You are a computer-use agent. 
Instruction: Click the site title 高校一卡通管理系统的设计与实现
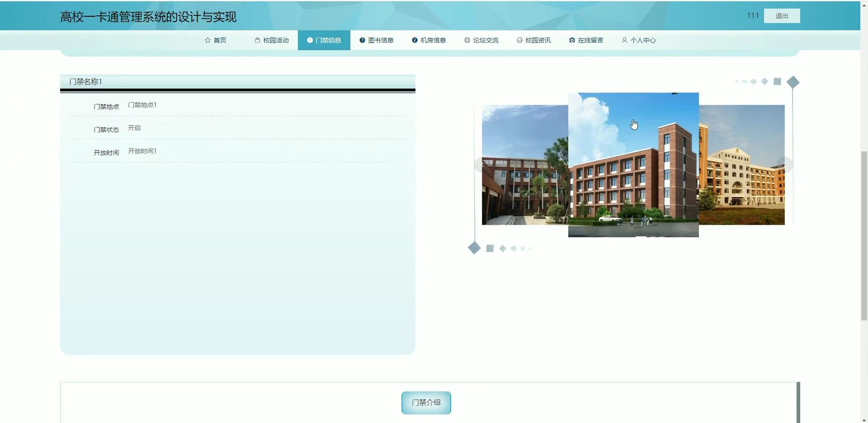click(x=148, y=17)
